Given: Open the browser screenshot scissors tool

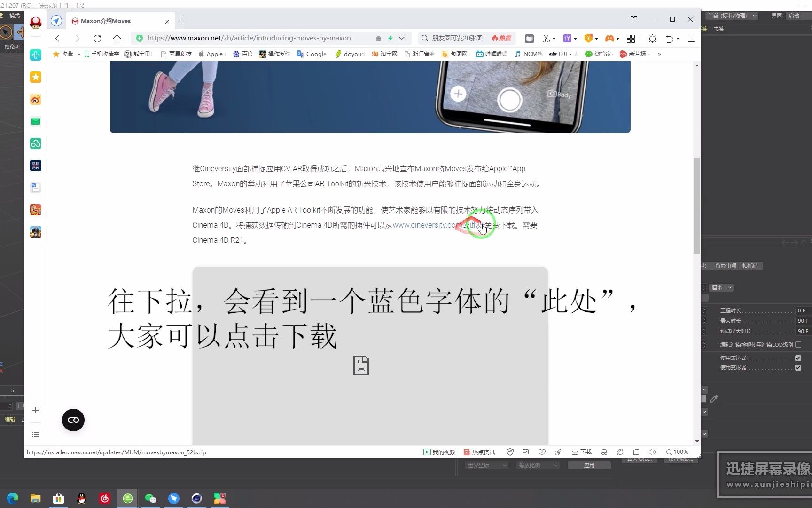Looking at the screenshot, I should (x=547, y=39).
